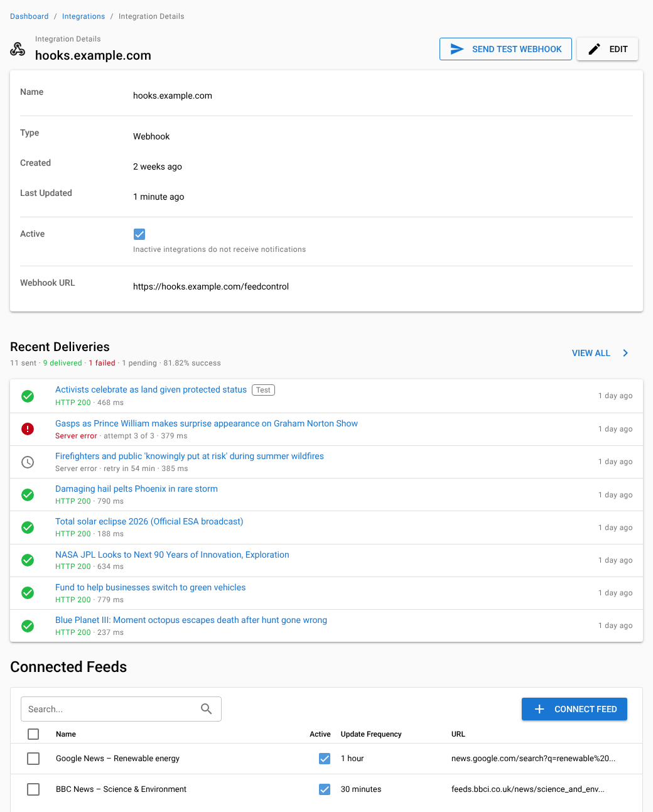Click green check icon for Blue Planet III delivery
The width and height of the screenshot is (653, 812).
pyautogui.click(x=28, y=626)
